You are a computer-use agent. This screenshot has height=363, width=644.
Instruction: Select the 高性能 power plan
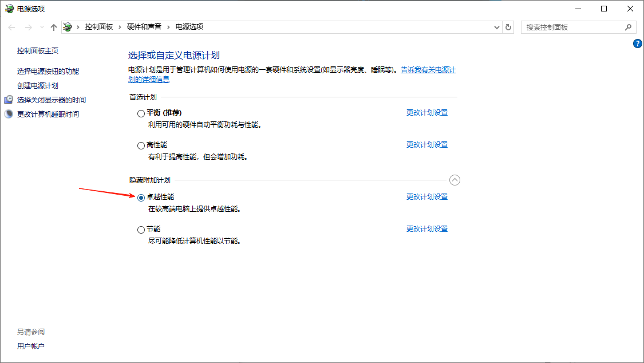141,145
